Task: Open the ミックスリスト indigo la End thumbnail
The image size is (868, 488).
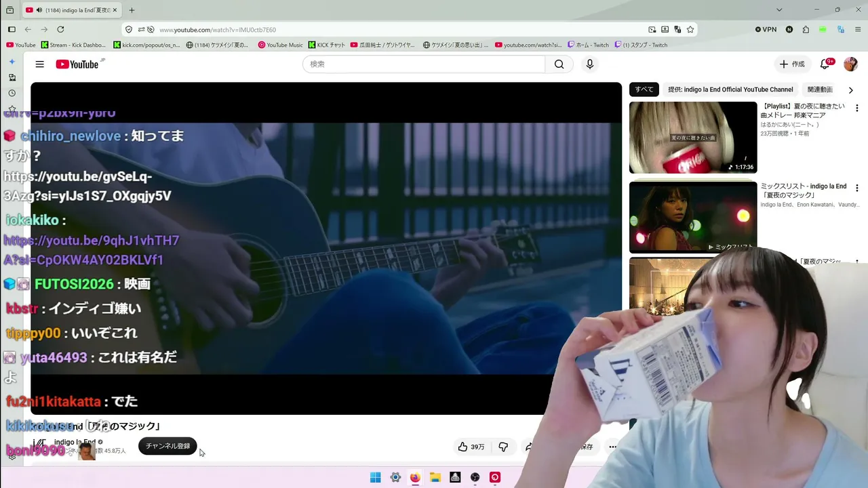Action: pos(693,217)
